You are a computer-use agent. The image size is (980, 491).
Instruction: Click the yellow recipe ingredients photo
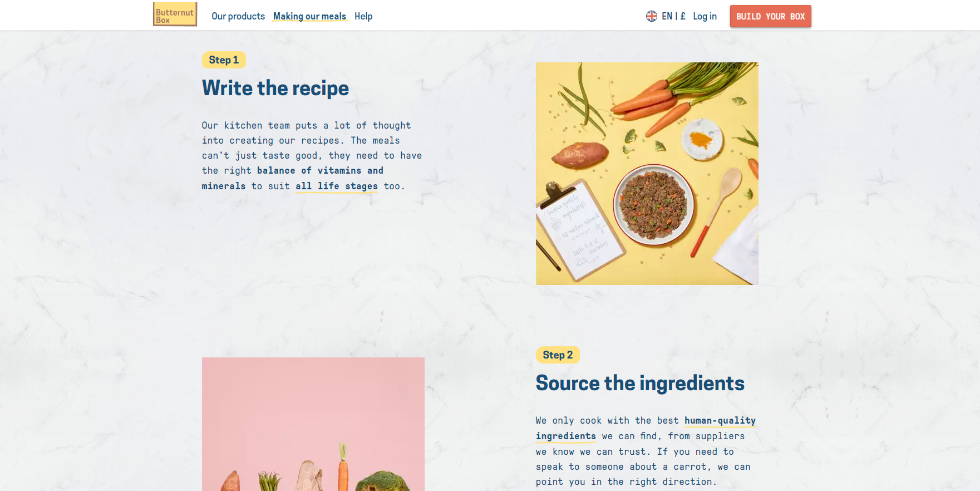647,174
